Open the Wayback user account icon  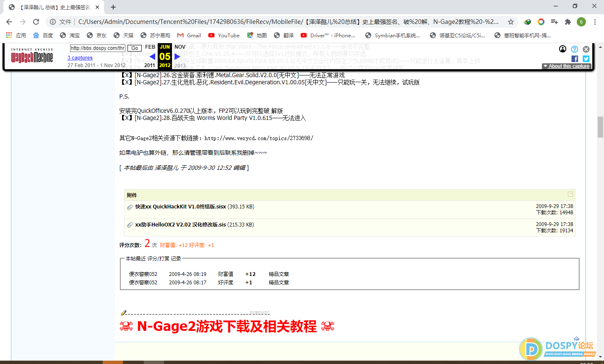pyautogui.click(x=563, y=49)
